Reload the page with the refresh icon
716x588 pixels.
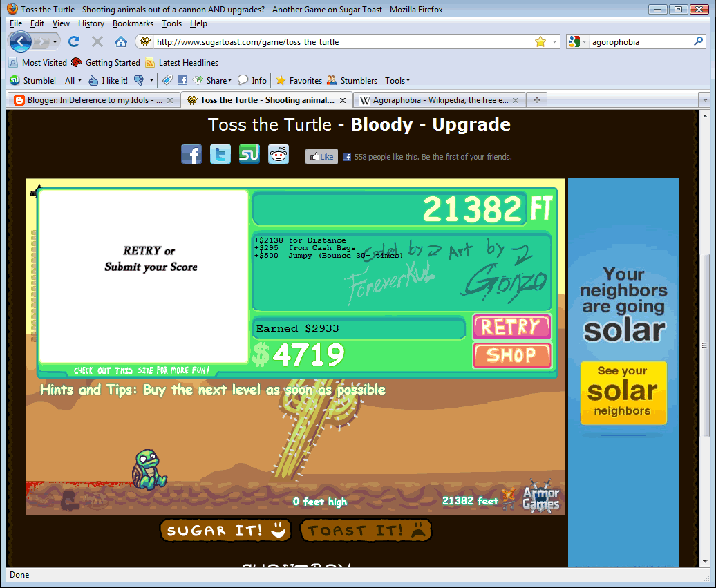tap(74, 42)
